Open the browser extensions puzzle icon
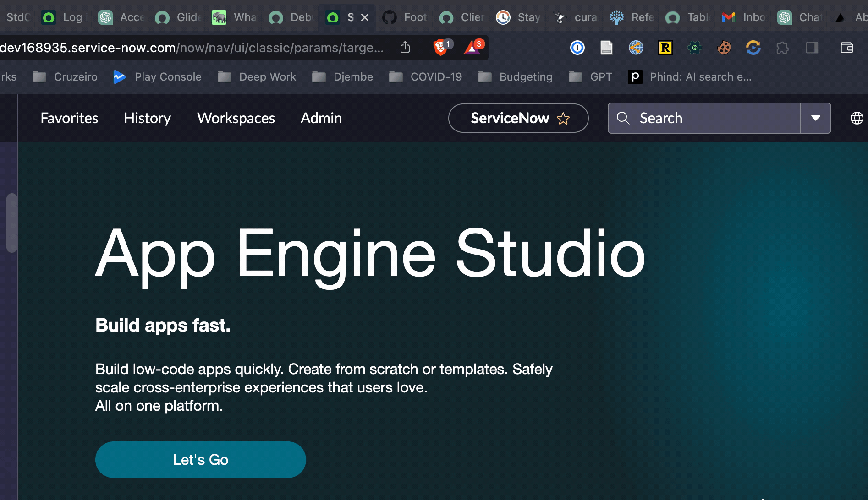This screenshot has width=868, height=500. pyautogui.click(x=783, y=48)
